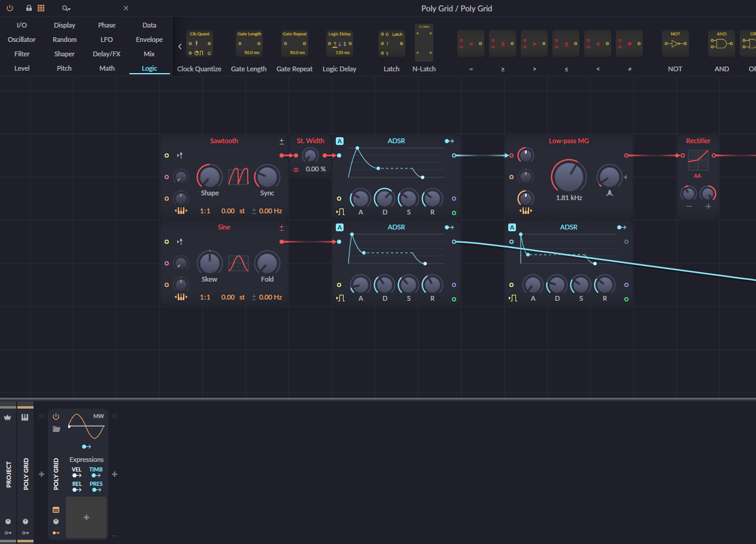Click the St. Width knob
The image size is (756, 544).
click(x=309, y=156)
